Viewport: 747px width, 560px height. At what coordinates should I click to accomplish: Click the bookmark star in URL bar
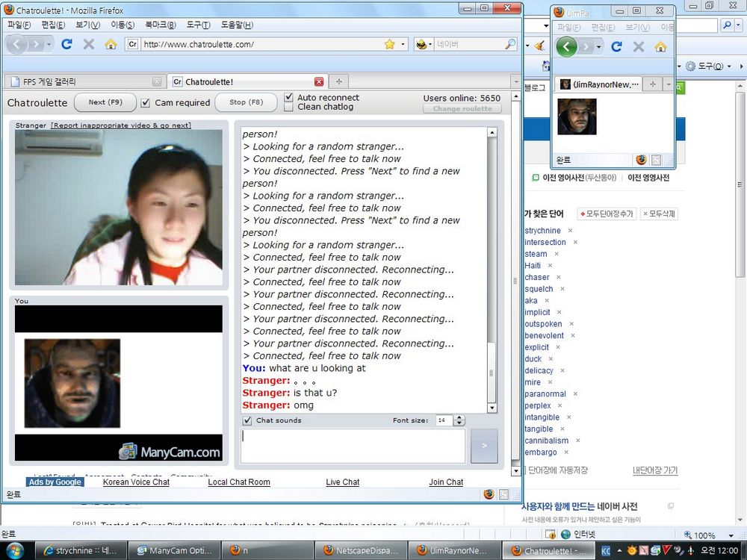click(x=389, y=44)
